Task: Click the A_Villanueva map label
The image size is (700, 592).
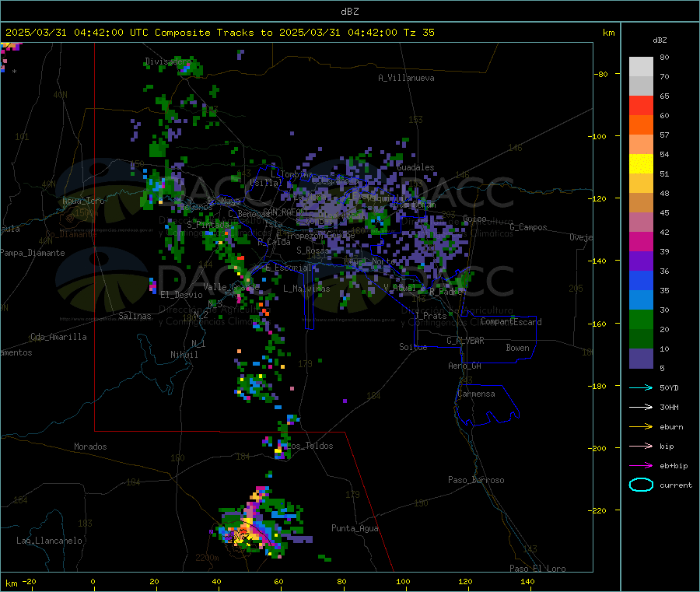Action: point(406,78)
